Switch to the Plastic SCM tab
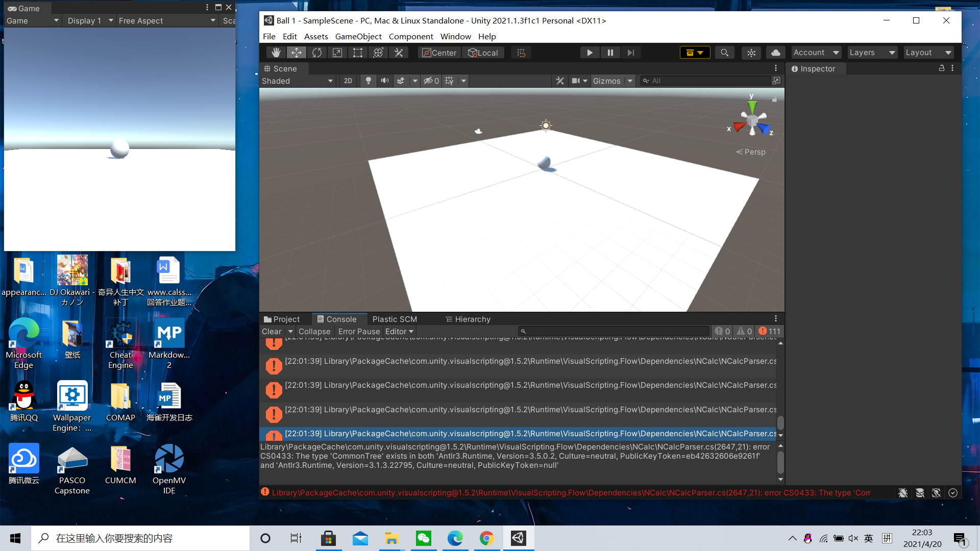 pyautogui.click(x=395, y=319)
